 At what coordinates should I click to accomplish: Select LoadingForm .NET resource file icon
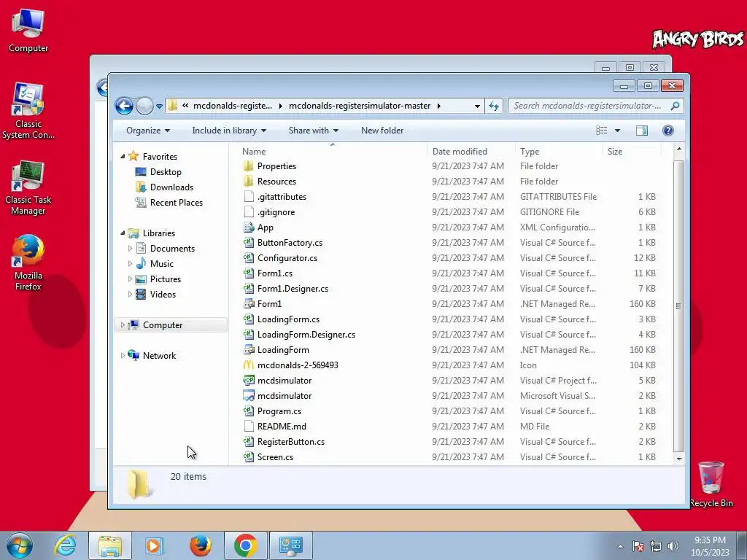(249, 349)
